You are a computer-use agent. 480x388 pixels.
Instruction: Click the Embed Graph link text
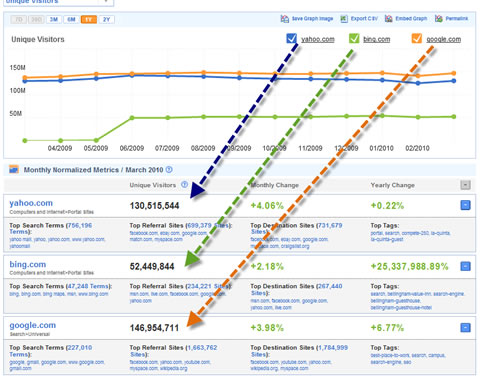tap(411, 19)
